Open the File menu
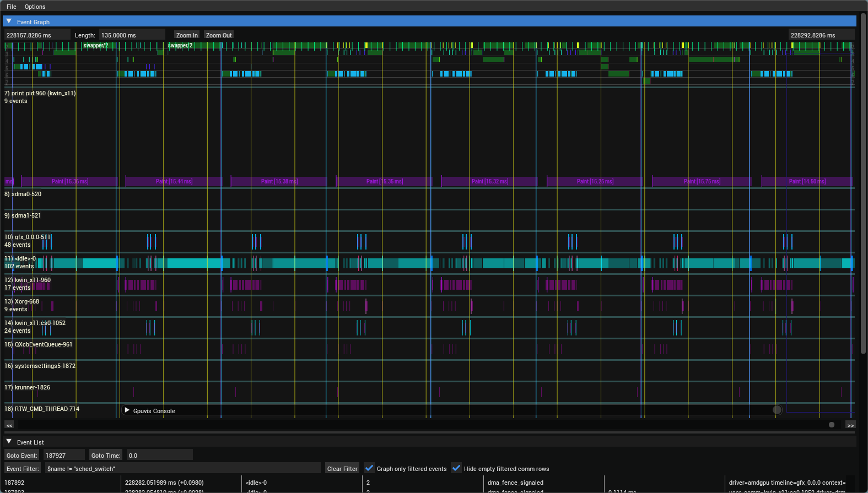 click(11, 7)
